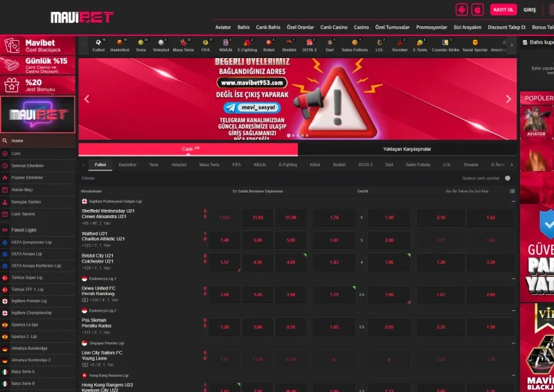Open the %20 Jest Bonusu banner

(x=37, y=85)
